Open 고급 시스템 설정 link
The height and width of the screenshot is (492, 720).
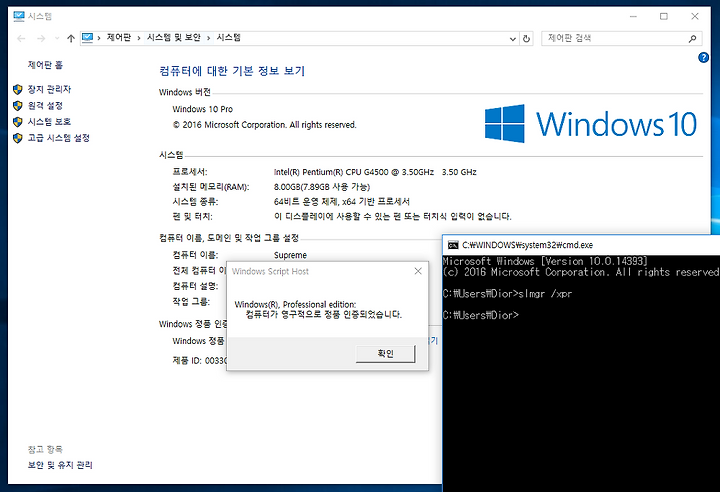click(x=59, y=138)
